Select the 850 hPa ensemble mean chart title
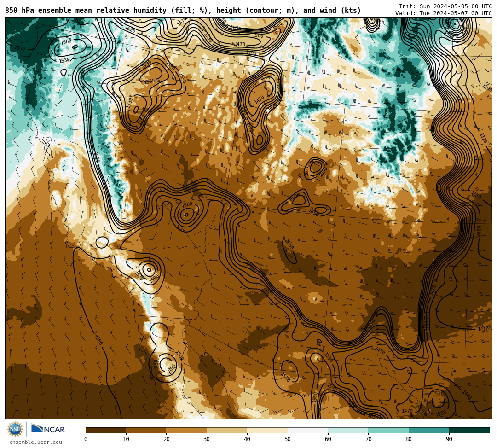The width and height of the screenshot is (497, 448). coord(183,11)
